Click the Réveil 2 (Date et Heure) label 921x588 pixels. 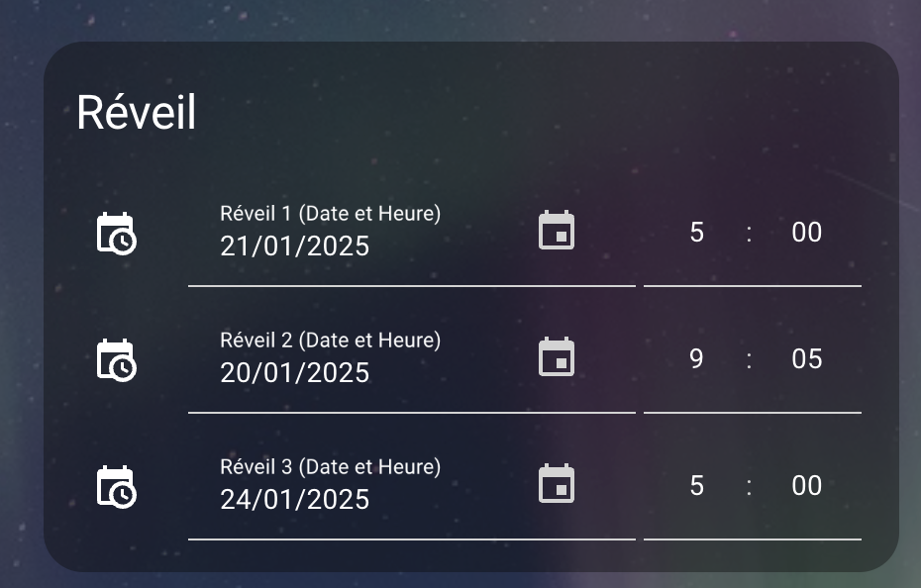[330, 341]
